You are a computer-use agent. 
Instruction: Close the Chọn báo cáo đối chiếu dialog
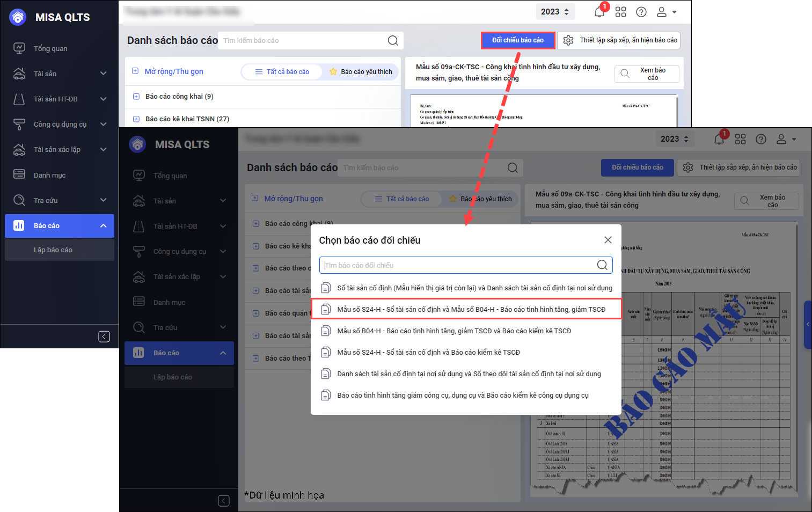point(608,240)
